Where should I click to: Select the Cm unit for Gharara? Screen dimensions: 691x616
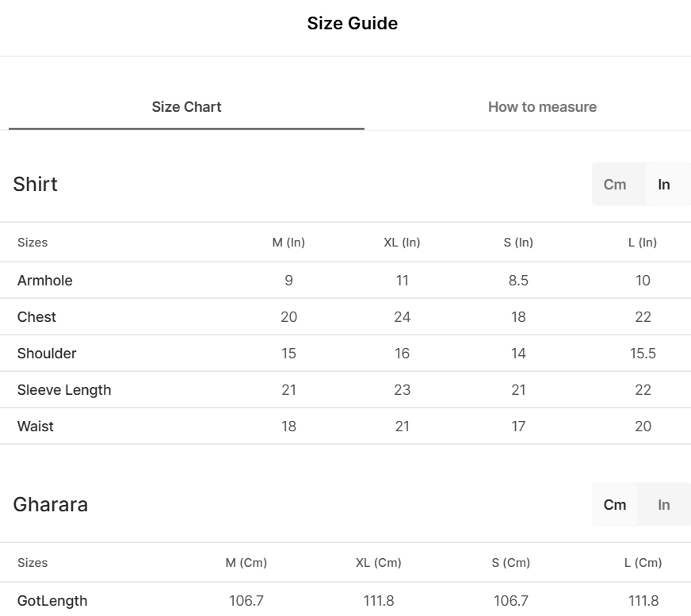[x=615, y=505]
